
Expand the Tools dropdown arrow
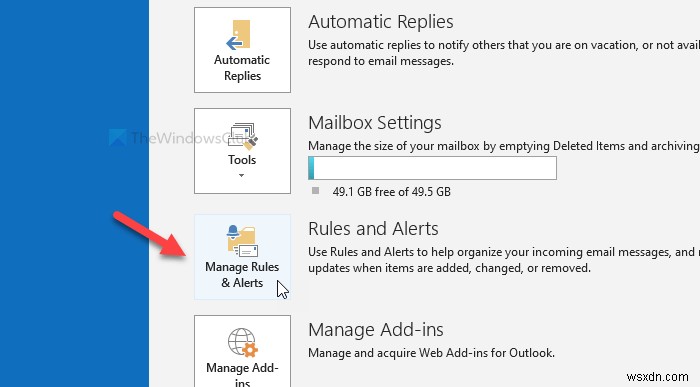[242, 175]
